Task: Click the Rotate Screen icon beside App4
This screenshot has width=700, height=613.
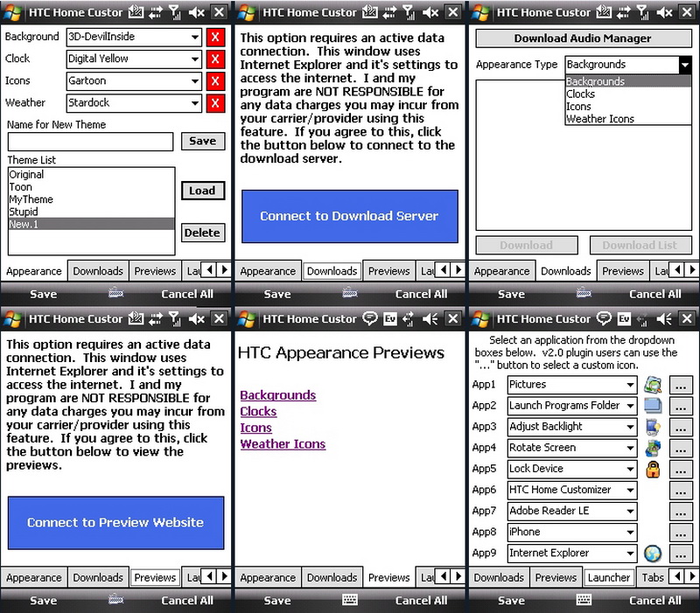Action: point(653,448)
